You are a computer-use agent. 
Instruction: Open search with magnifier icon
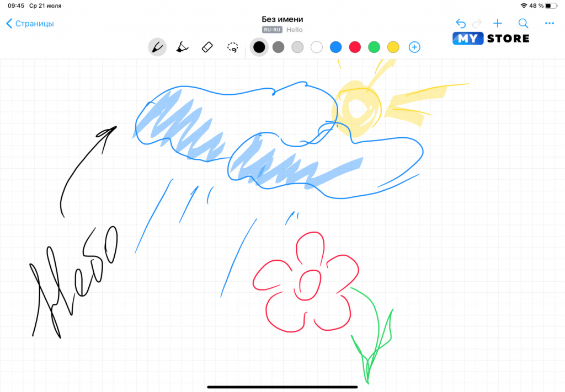524,23
